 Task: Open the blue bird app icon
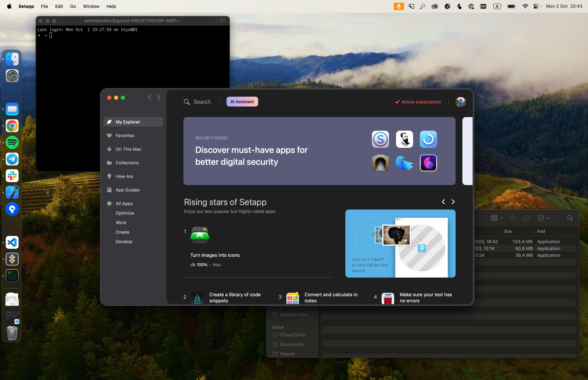(404, 163)
